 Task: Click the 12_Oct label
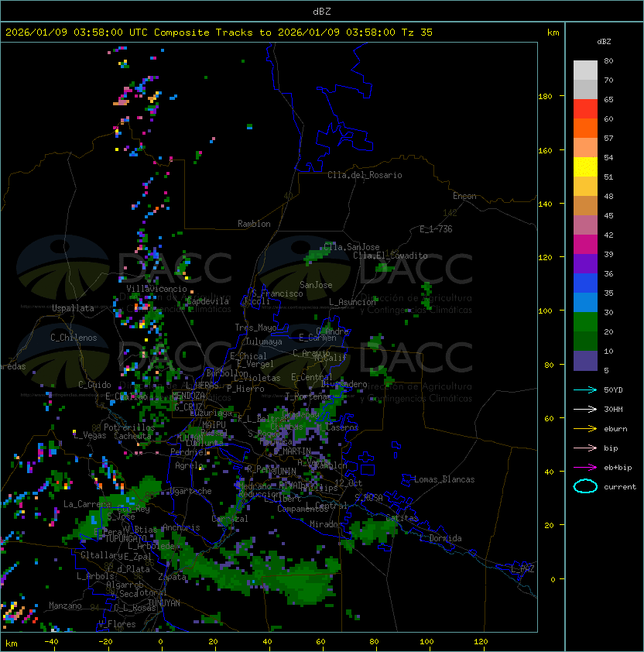click(348, 483)
